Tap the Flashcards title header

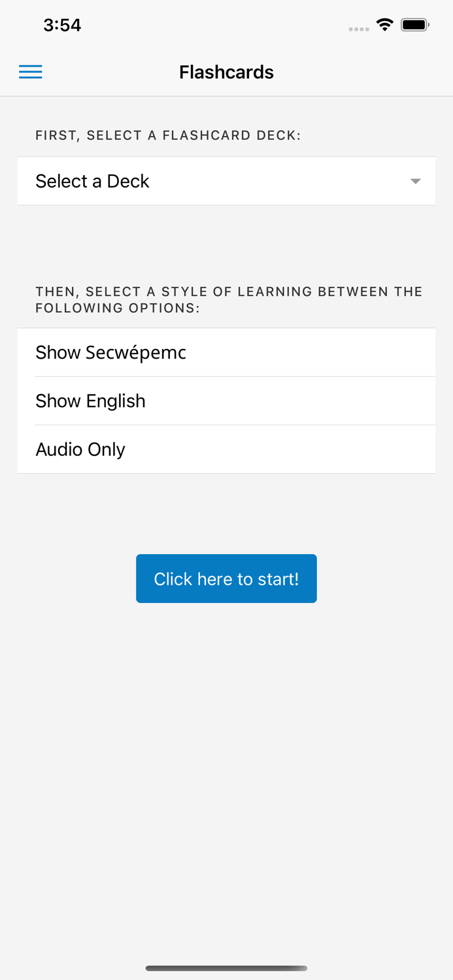tap(226, 72)
